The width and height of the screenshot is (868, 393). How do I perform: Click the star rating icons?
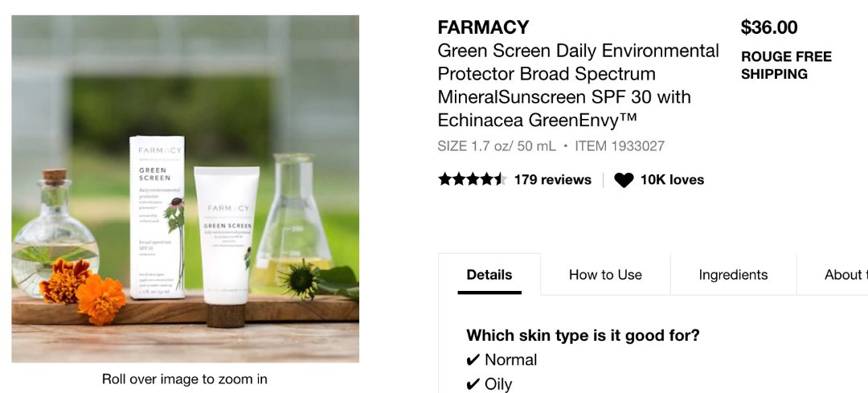tap(471, 179)
